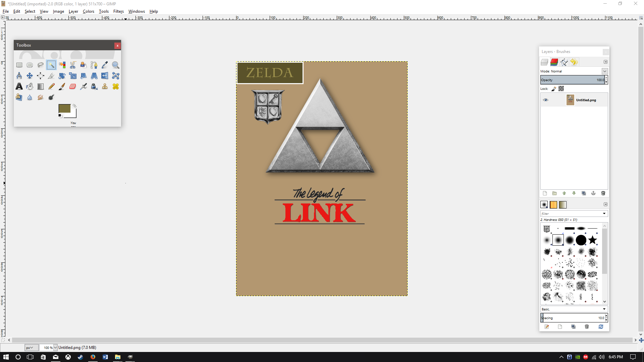Switch to the Patterns tab

pos(553,204)
